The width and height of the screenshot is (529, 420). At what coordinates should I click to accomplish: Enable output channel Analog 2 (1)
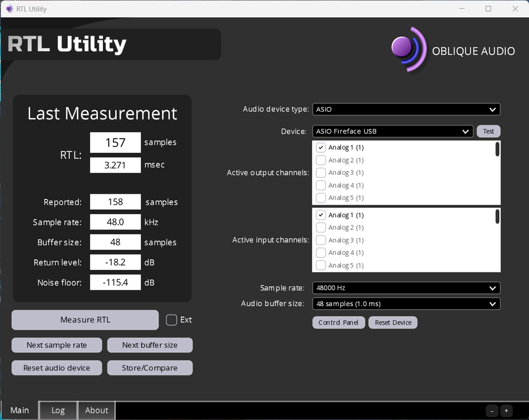[320, 160]
